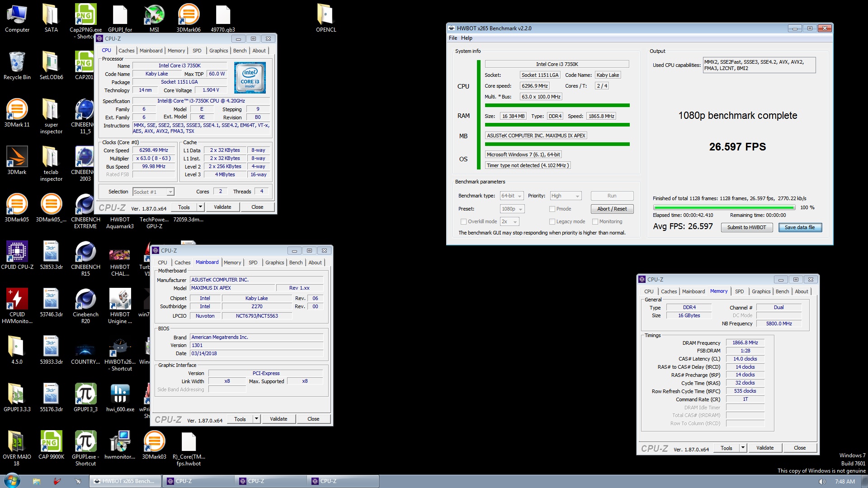Viewport: 868px width, 488px height.
Task: Open the CINEBENCH EXTREME icon
Action: pos(85,211)
